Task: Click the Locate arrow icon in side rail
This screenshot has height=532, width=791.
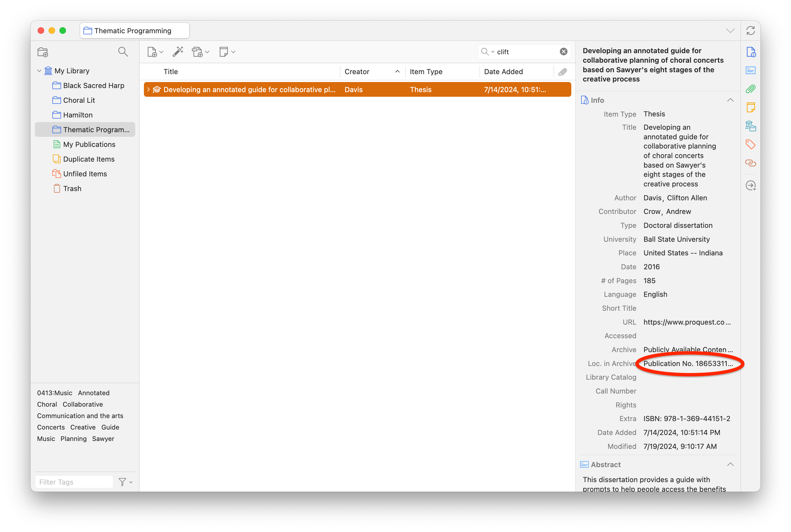Action: pos(750,186)
